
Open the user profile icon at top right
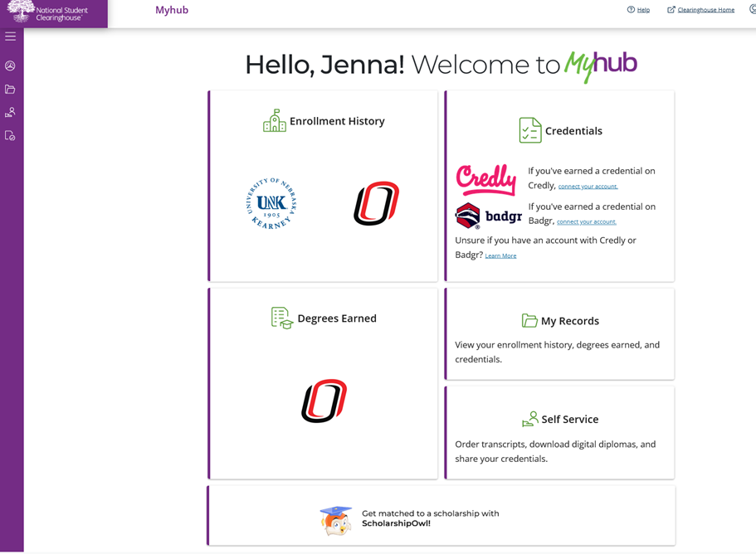point(752,10)
